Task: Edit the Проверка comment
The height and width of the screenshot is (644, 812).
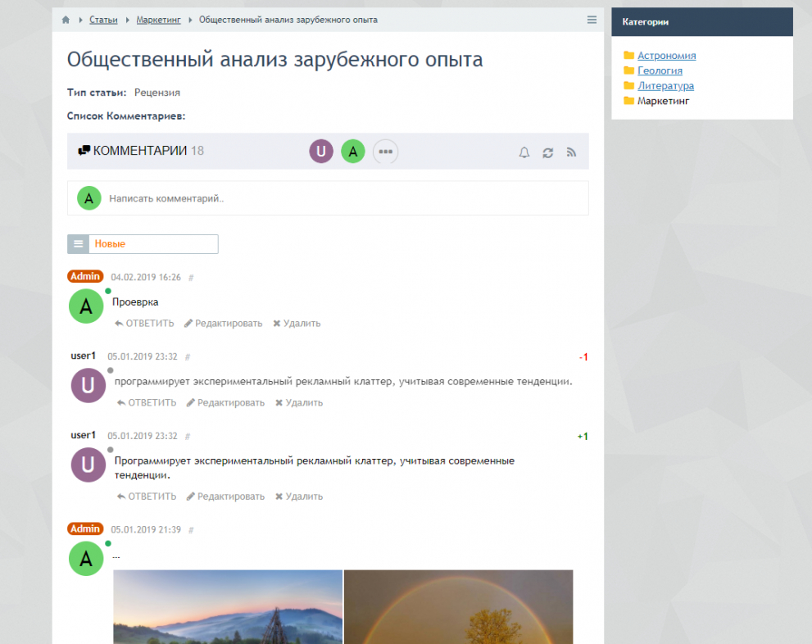Action: [223, 324]
